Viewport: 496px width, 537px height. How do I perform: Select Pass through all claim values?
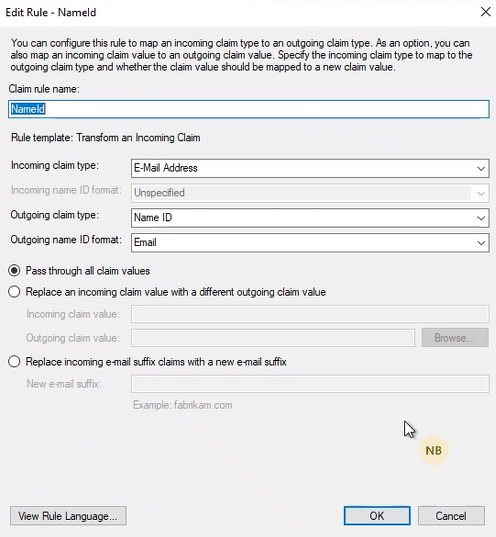coord(14,271)
